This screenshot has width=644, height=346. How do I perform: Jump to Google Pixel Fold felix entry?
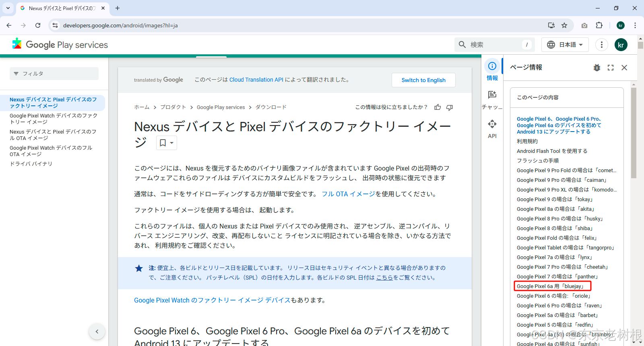click(557, 238)
